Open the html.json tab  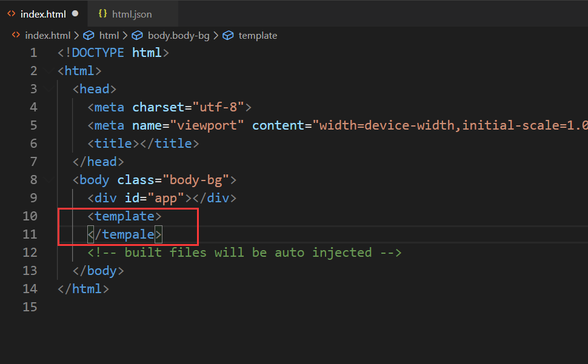(132, 14)
